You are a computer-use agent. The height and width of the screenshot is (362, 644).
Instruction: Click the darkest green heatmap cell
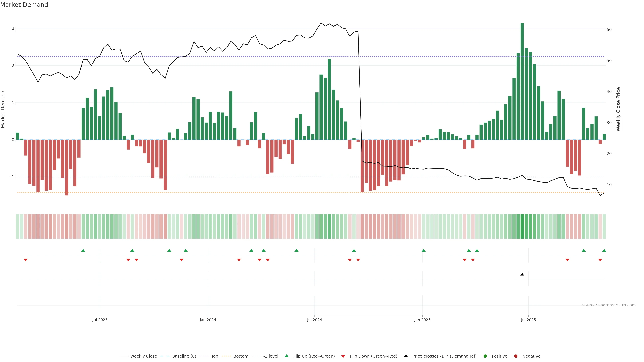pos(522,226)
